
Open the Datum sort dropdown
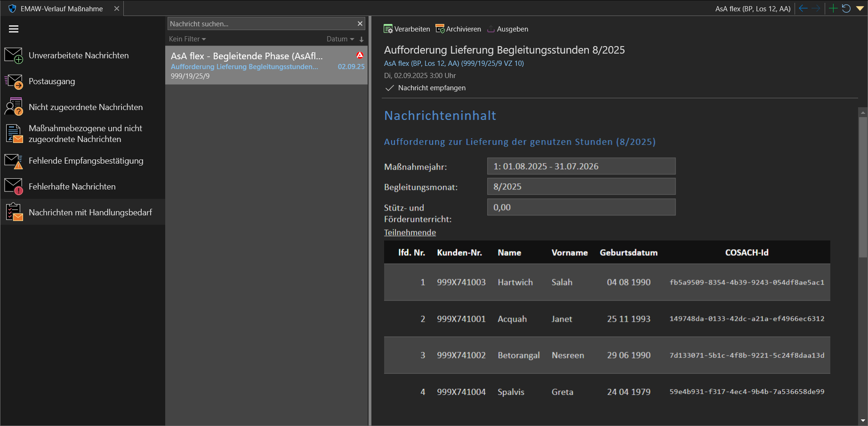(340, 39)
